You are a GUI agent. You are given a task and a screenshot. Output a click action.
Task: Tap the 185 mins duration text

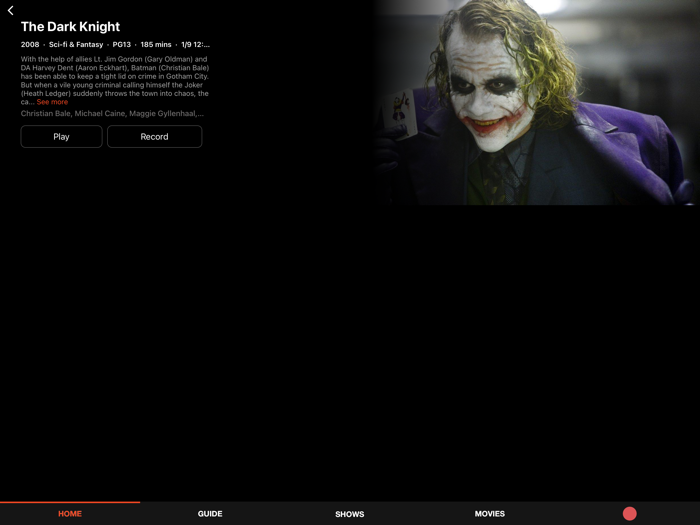coord(156,45)
